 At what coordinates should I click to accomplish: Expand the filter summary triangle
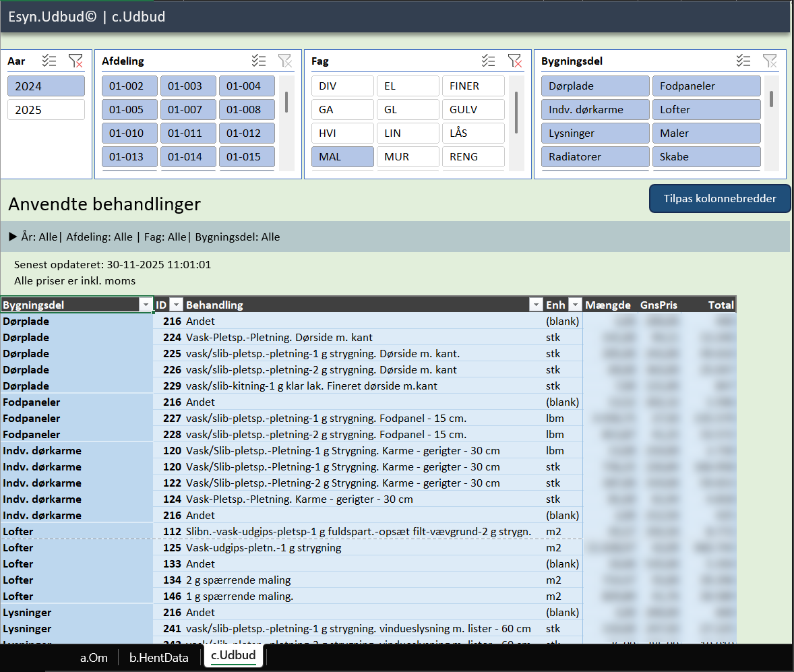13,237
